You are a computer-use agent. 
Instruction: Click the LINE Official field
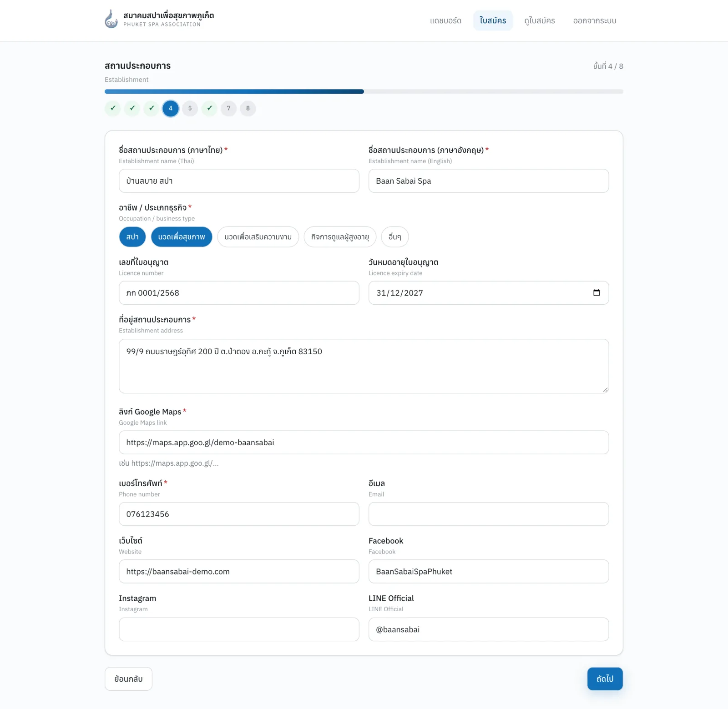pyautogui.click(x=489, y=629)
